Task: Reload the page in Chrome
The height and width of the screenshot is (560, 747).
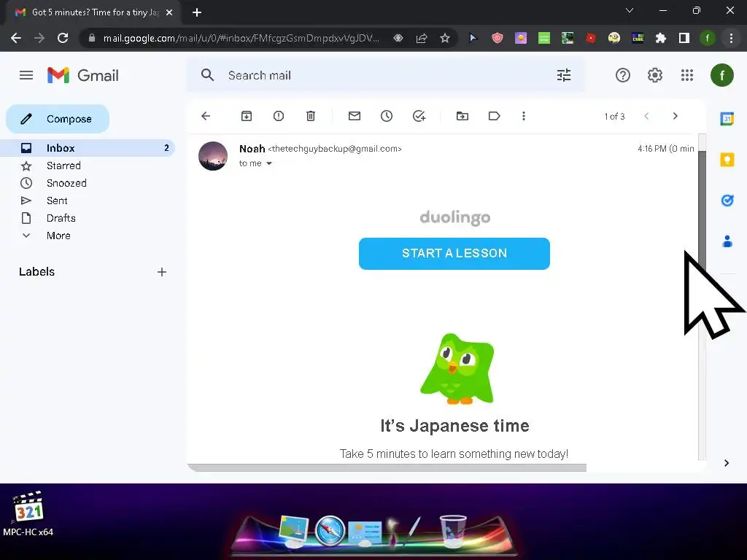Action: click(x=63, y=38)
